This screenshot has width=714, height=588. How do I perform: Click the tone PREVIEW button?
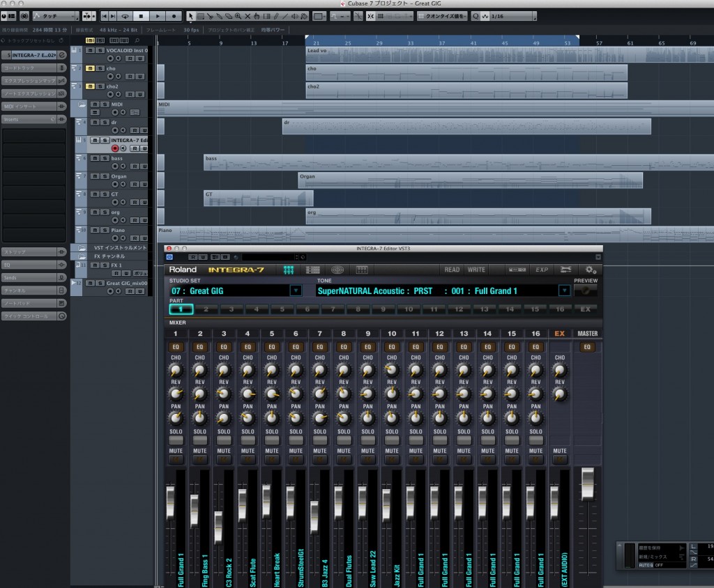click(585, 291)
